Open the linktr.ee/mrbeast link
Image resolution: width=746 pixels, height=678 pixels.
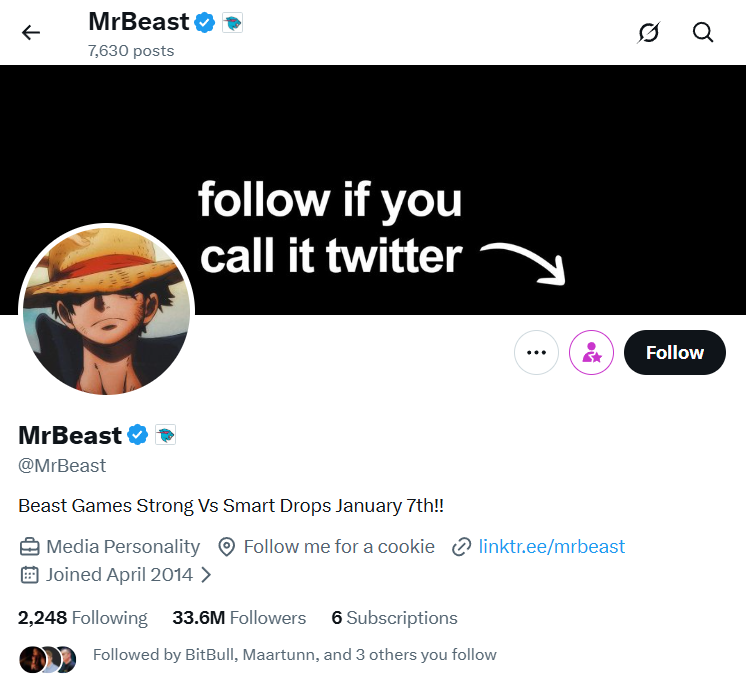(x=551, y=546)
